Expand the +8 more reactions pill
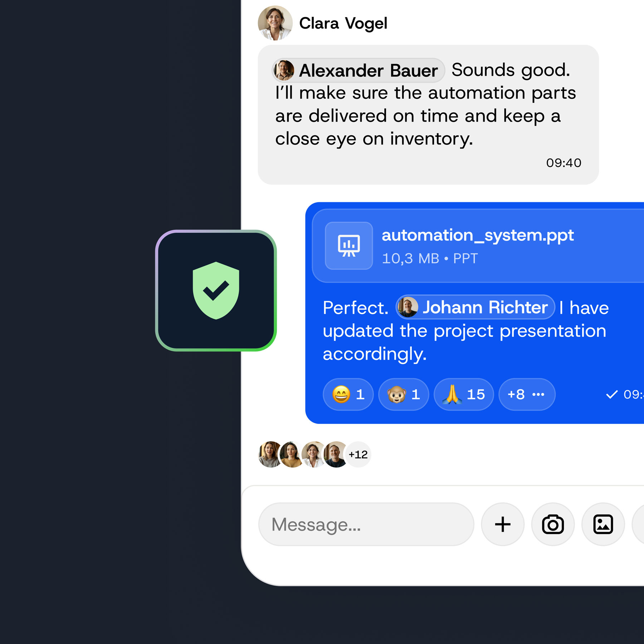The image size is (644, 644). [527, 394]
